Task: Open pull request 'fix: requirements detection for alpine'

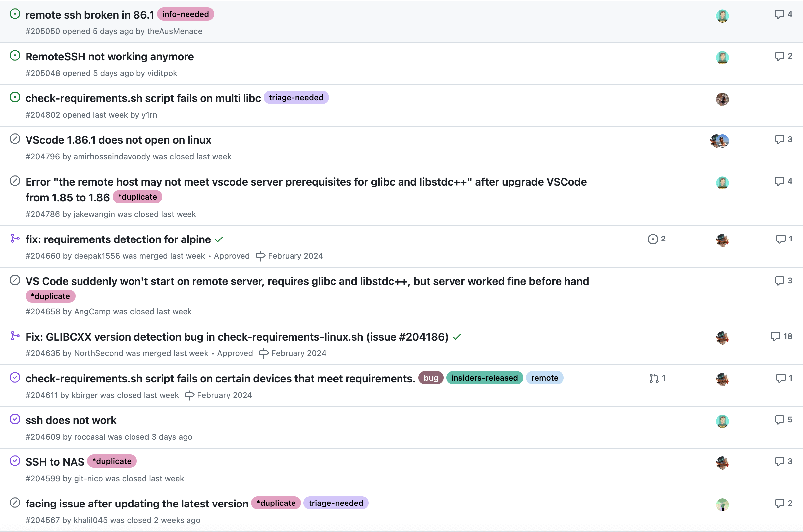Action: [118, 239]
